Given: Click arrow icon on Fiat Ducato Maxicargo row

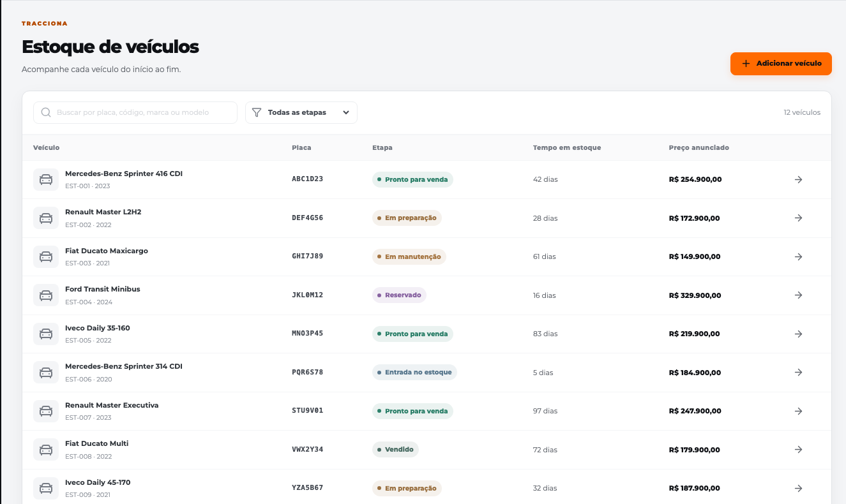Looking at the screenshot, I should 798,256.
